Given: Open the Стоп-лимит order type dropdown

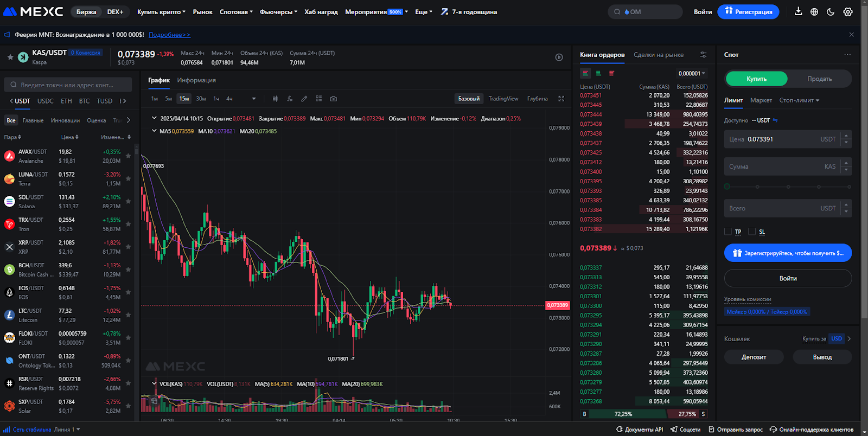Looking at the screenshot, I should click(x=799, y=100).
